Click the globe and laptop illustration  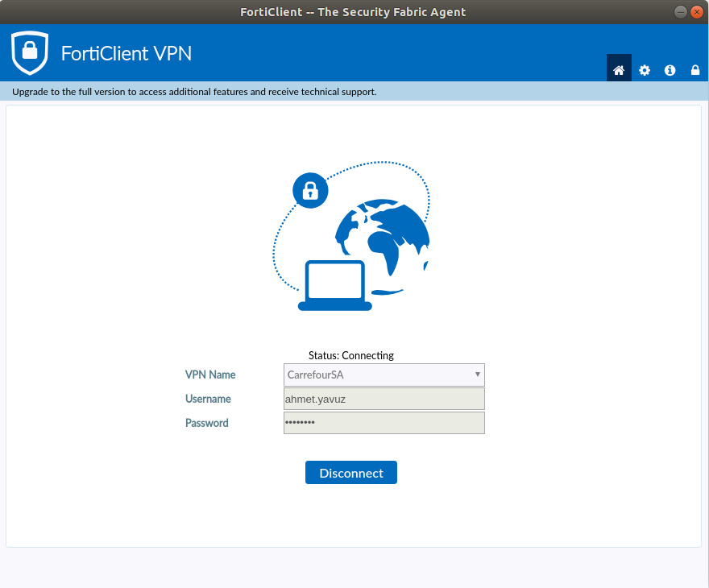(351, 236)
